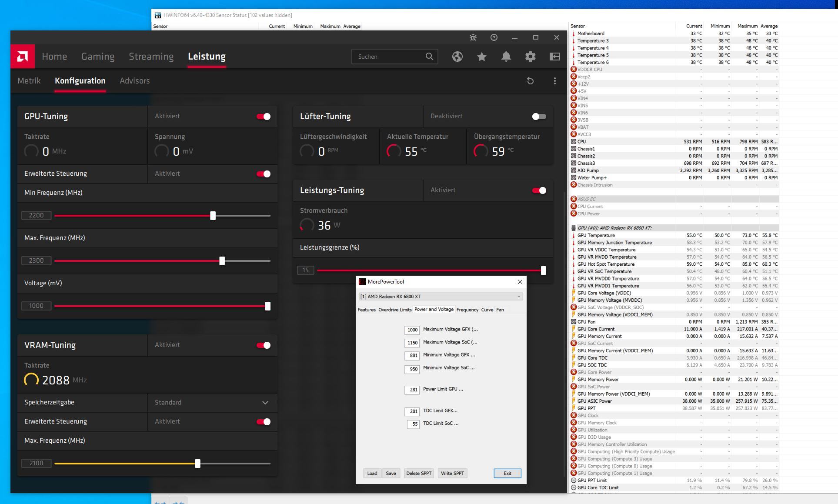
Task: Click the AIO Pump fan icon
Action: click(x=574, y=170)
